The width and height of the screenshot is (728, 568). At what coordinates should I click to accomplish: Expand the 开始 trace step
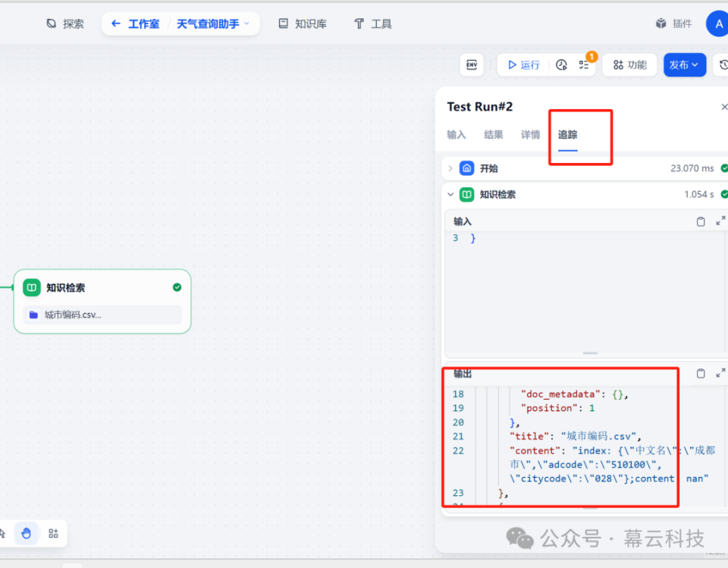pos(450,168)
